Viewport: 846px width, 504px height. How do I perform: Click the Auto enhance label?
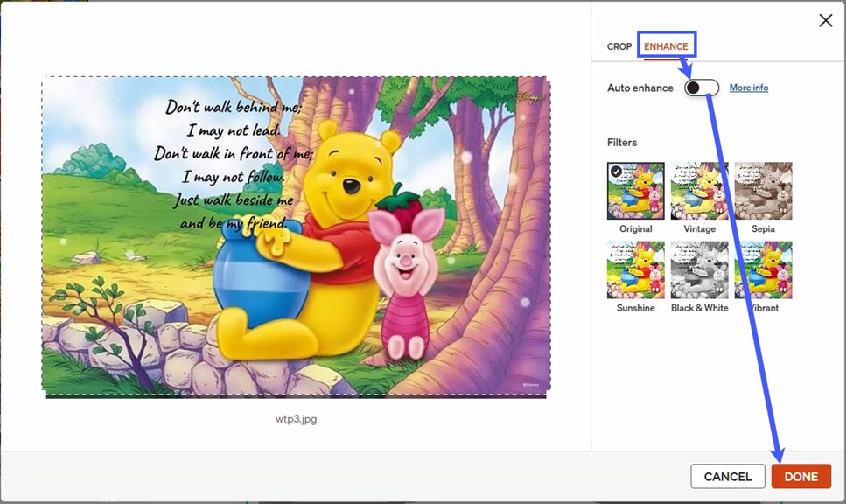click(640, 87)
